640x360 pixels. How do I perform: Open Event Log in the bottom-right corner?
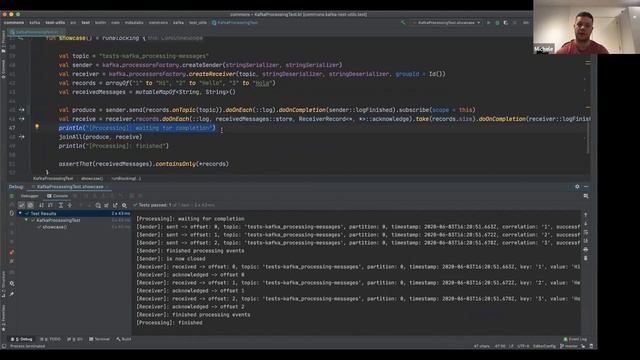coord(575,339)
